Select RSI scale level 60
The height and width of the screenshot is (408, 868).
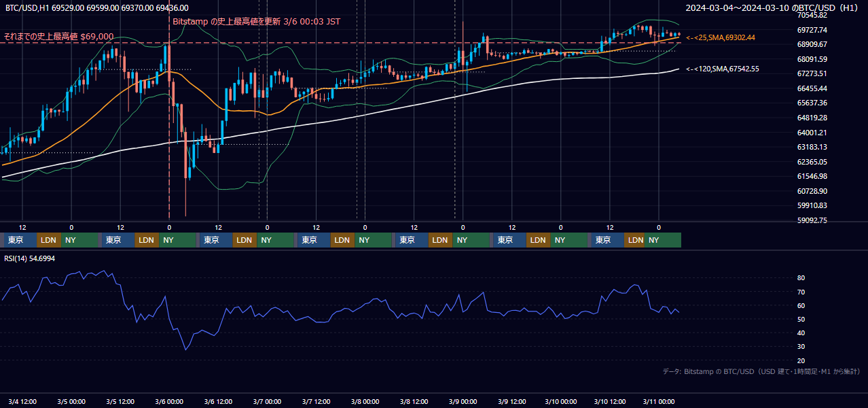[x=801, y=305]
